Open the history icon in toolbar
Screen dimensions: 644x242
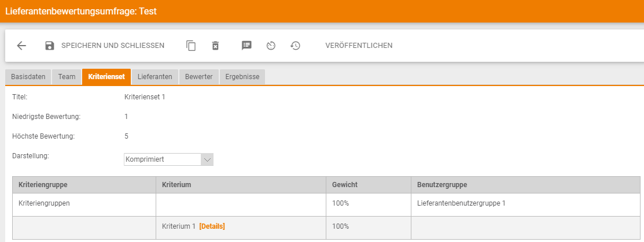point(295,46)
